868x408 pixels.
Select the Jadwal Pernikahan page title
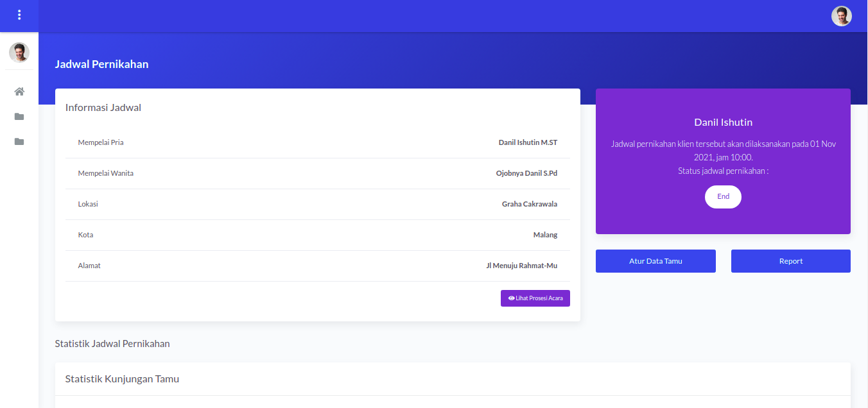(101, 64)
